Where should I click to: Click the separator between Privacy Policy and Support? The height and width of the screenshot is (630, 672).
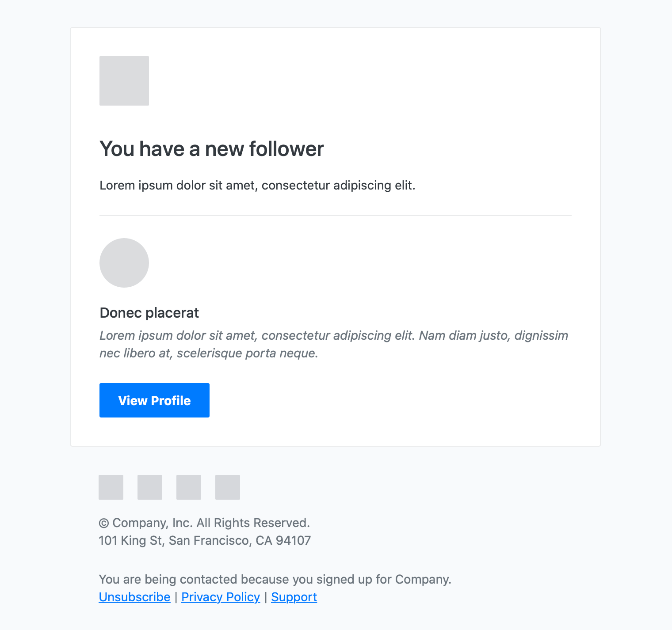click(x=266, y=597)
